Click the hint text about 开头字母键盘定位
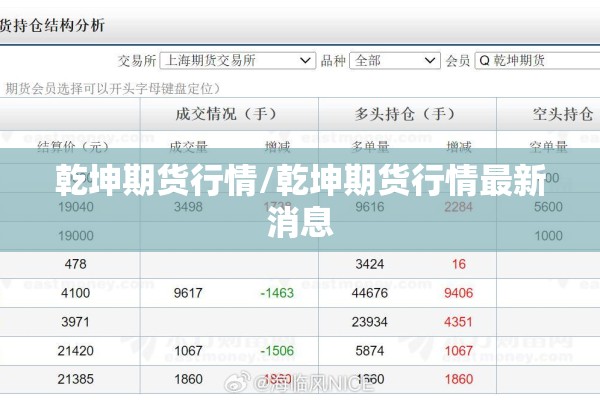The width and height of the screenshot is (600, 400). coord(113,88)
